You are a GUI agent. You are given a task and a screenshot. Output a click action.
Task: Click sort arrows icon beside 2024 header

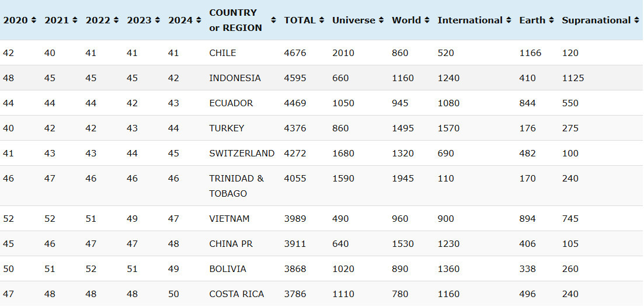tap(198, 20)
